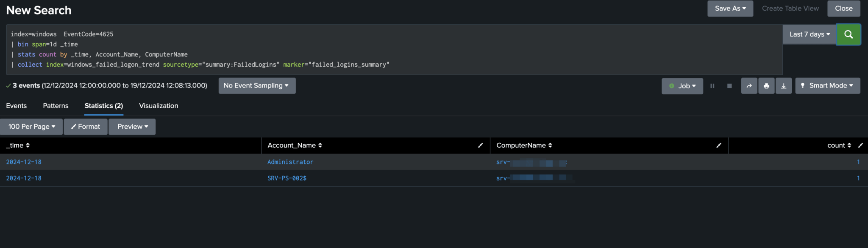Stop the running search job

coord(729,86)
